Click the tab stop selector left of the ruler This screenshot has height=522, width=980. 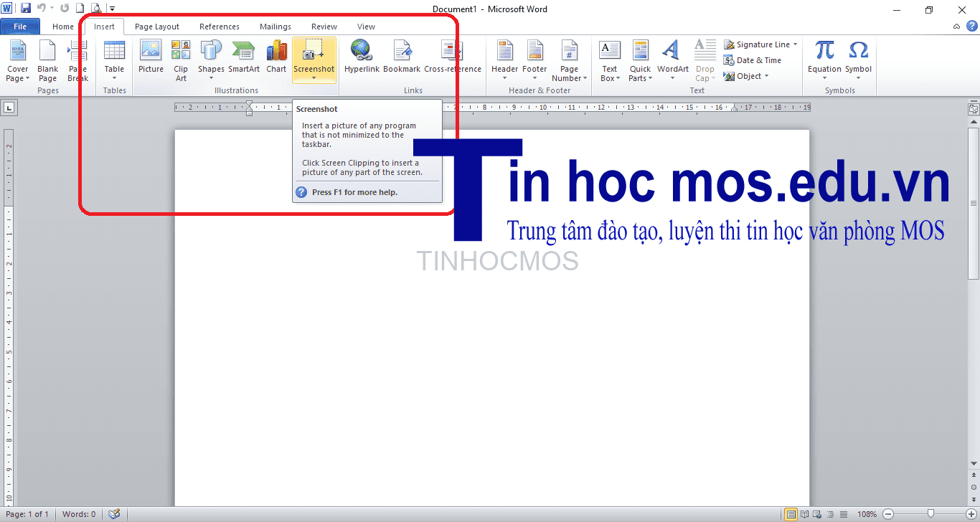pos(9,108)
